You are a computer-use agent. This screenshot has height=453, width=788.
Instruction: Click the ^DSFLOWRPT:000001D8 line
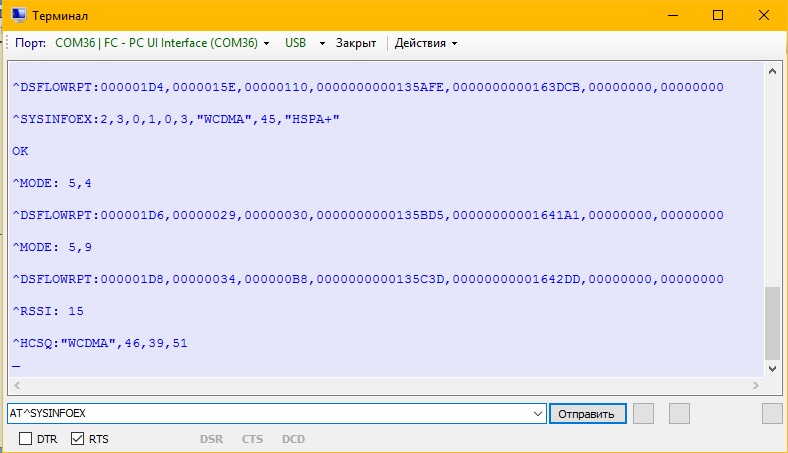(x=368, y=279)
